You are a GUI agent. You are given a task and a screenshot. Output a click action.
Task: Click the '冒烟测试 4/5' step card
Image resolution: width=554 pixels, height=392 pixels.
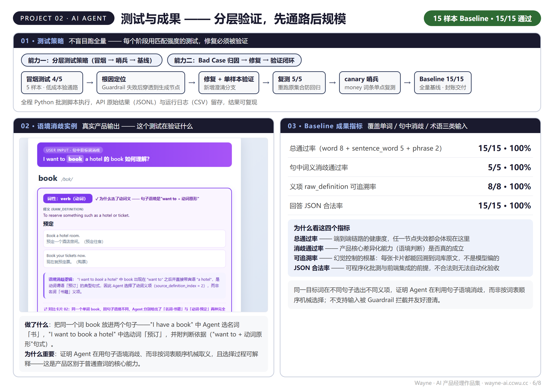click(52, 83)
